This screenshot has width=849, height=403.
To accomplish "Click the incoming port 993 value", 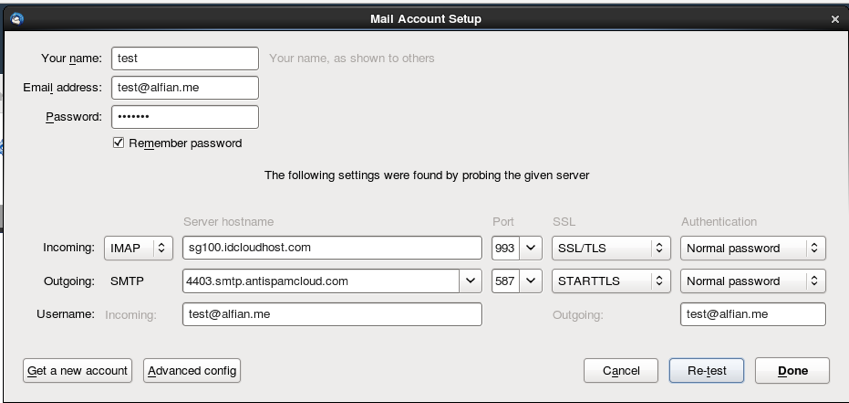I will click(505, 248).
